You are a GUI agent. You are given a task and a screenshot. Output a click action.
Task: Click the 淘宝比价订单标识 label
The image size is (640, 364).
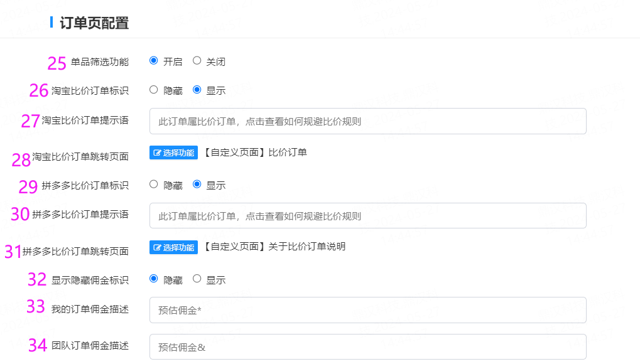pos(90,90)
